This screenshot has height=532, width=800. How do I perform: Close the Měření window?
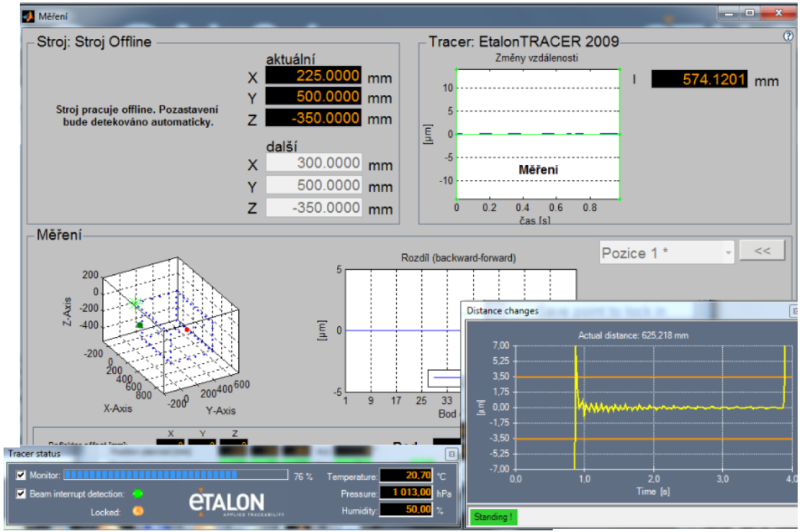click(778, 13)
